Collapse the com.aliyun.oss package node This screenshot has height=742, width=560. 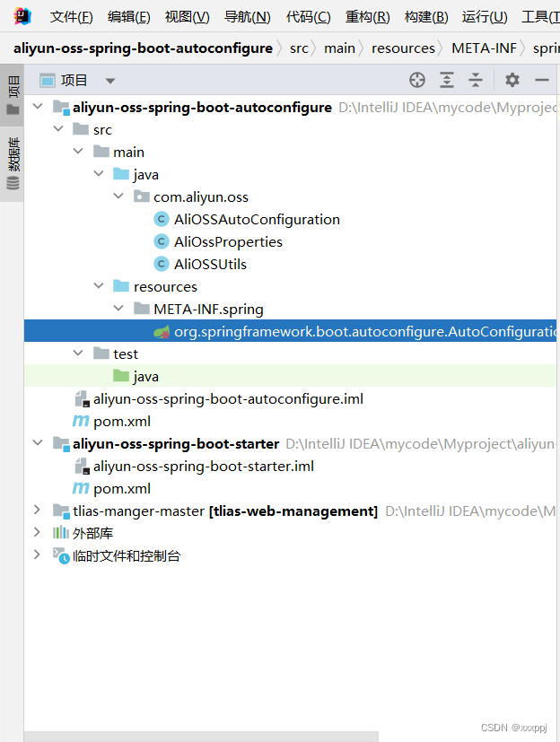point(118,196)
